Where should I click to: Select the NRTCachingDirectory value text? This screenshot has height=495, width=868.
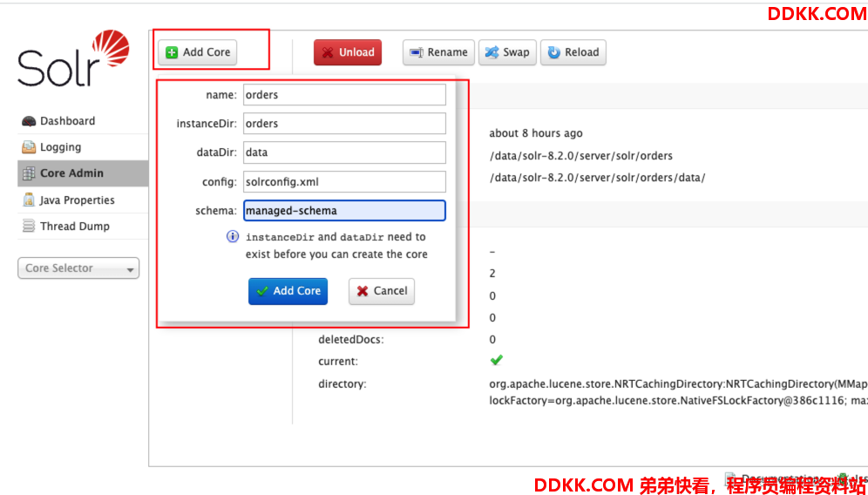[679, 383]
